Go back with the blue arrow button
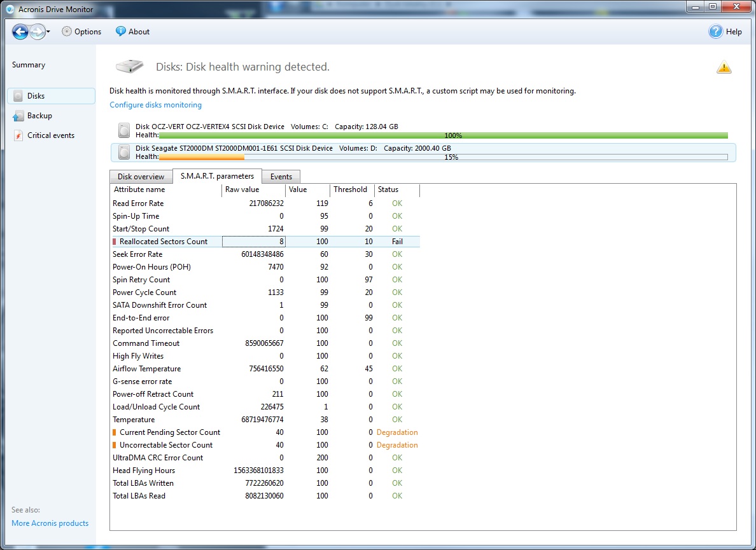This screenshot has height=550, width=756. pyautogui.click(x=20, y=32)
